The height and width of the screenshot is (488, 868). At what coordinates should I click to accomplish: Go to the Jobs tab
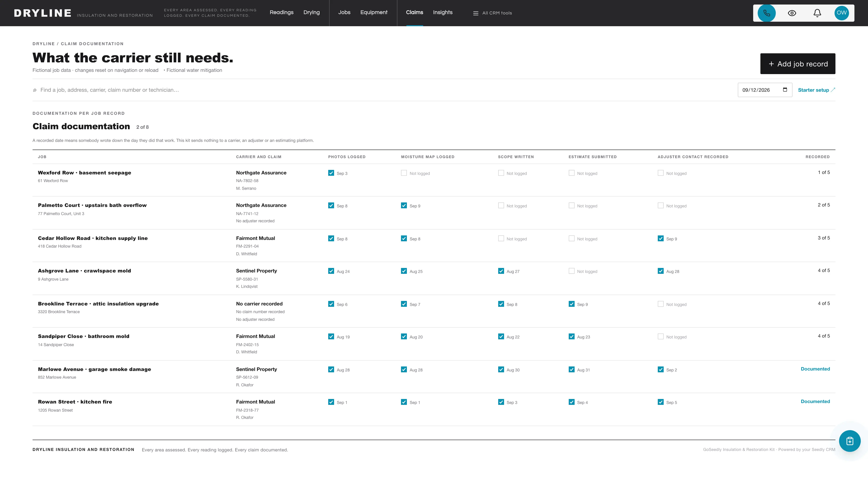pos(344,12)
